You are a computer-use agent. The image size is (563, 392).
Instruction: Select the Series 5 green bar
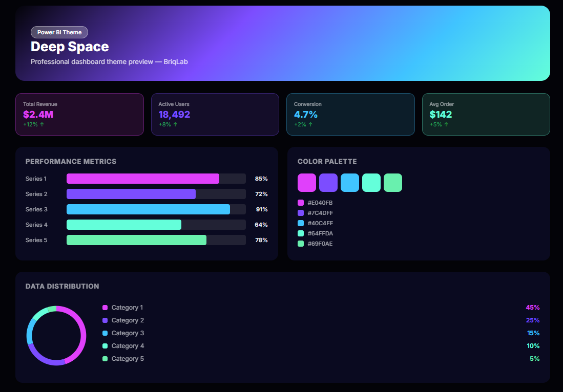pyautogui.click(x=136, y=240)
